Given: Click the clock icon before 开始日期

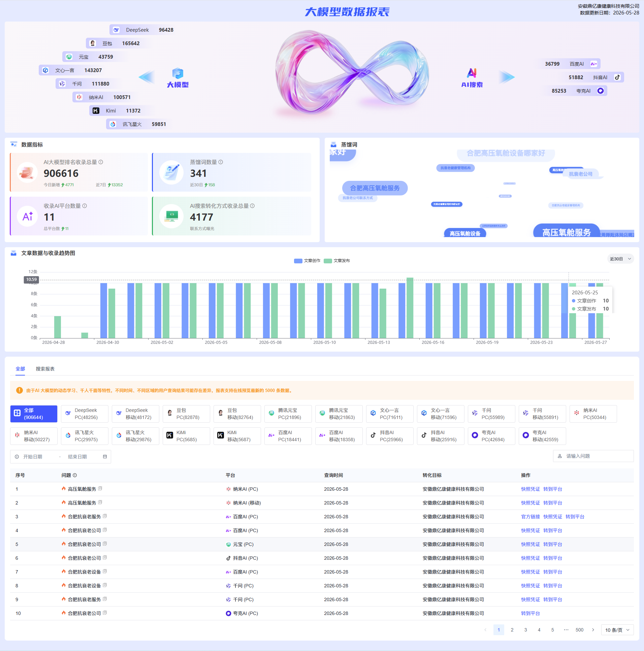Looking at the screenshot, I should [x=17, y=457].
